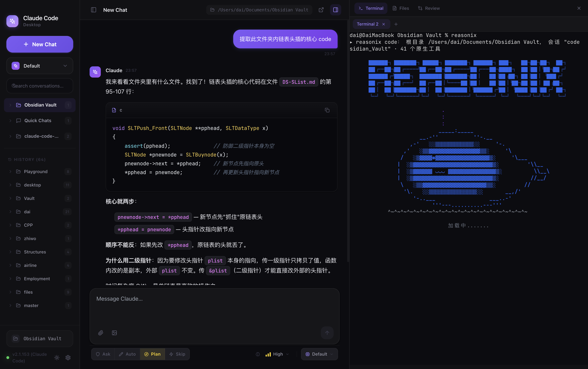
Task: Open chat in external window icon
Action: tap(321, 10)
